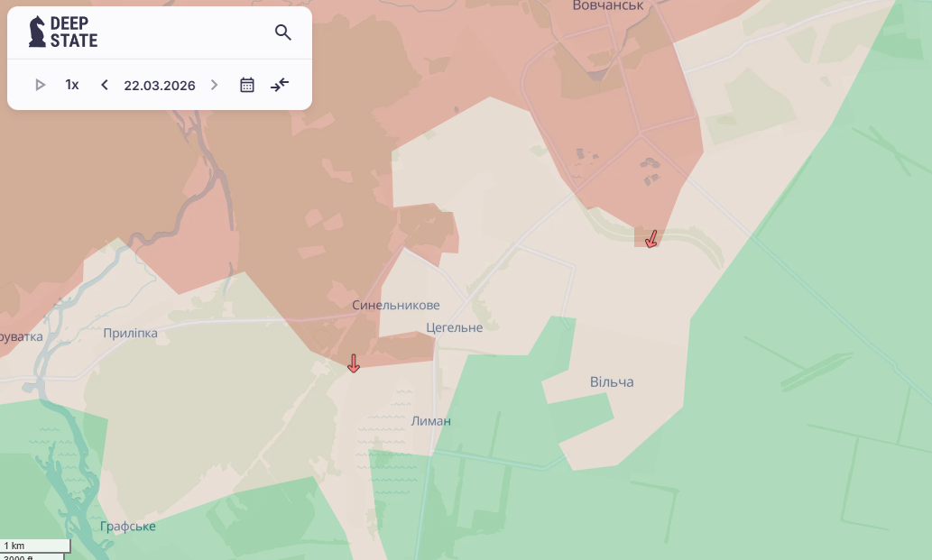The height and width of the screenshot is (560, 932).
Task: Start timeline playback with play button
Action: click(40, 85)
